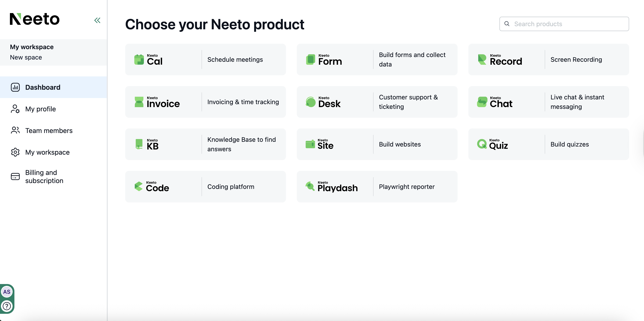Viewport: 644px width, 321px height.
Task: Click the 'Coding platform' description
Action: point(231,187)
